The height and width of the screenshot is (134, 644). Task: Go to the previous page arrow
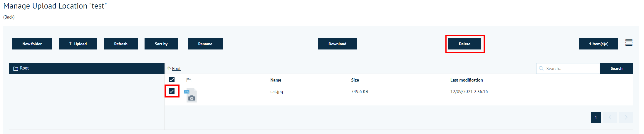[610, 118]
